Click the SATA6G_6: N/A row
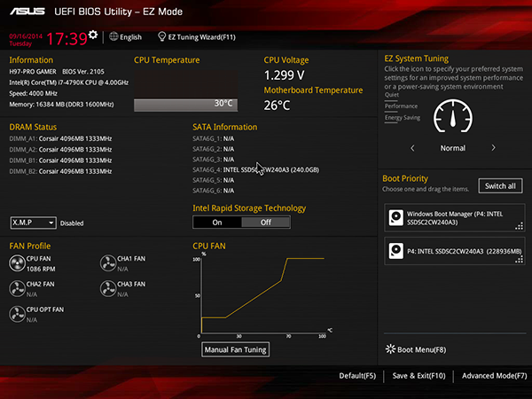Image resolution: width=532 pixels, height=399 pixels. [213, 191]
